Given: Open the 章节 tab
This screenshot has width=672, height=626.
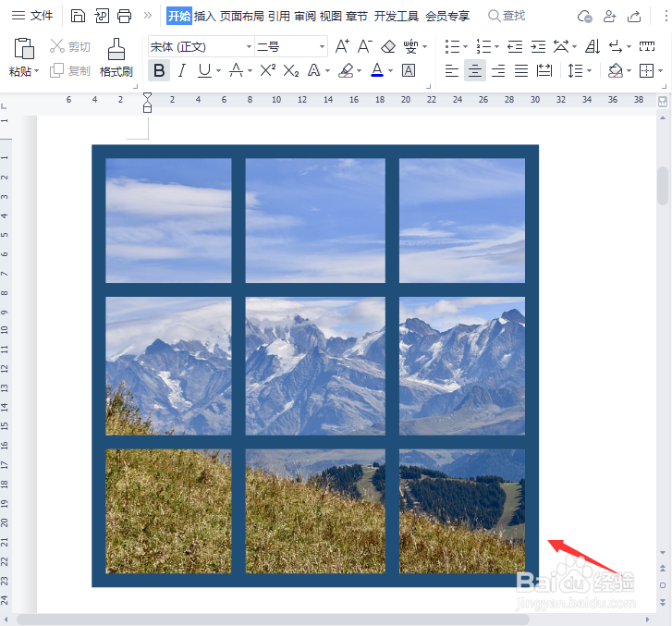Looking at the screenshot, I should coord(357,16).
